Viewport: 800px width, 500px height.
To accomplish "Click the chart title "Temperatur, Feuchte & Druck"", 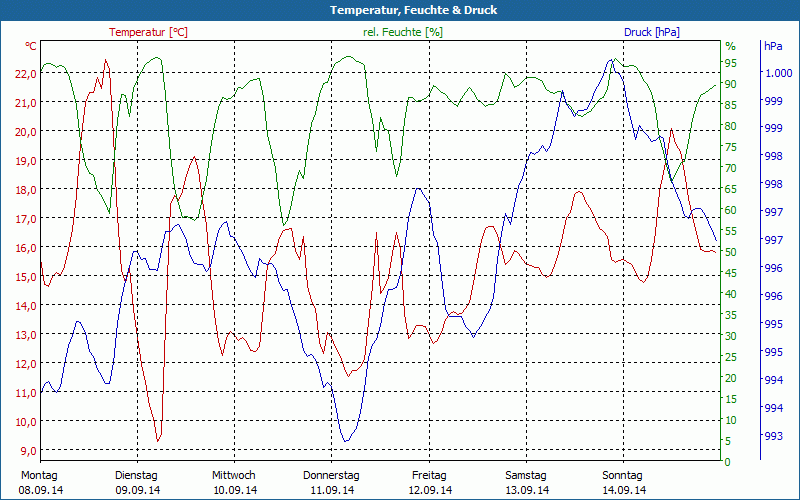I will [x=413, y=10].
